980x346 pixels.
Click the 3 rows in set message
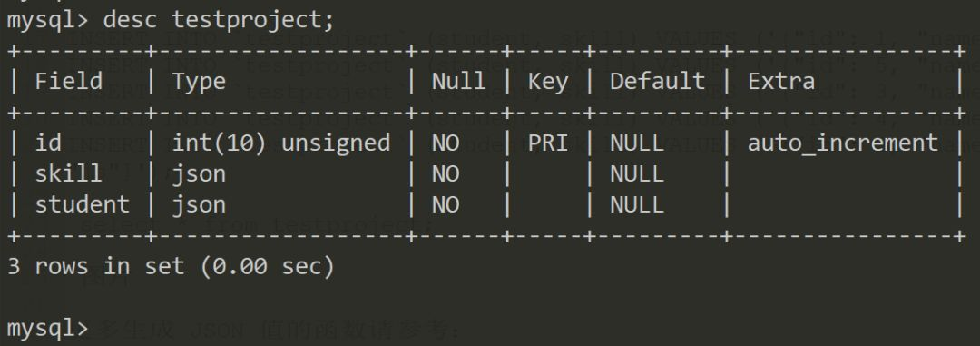click(171, 267)
